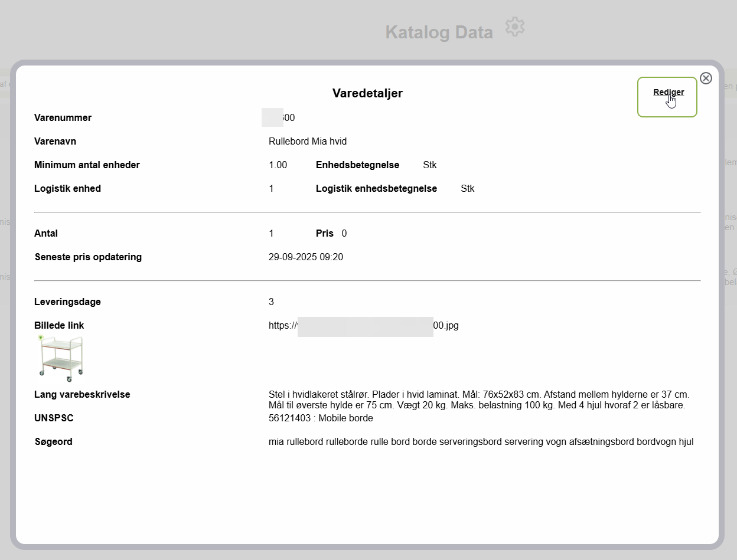
Task: Click the Billede link label
Action: [59, 326]
